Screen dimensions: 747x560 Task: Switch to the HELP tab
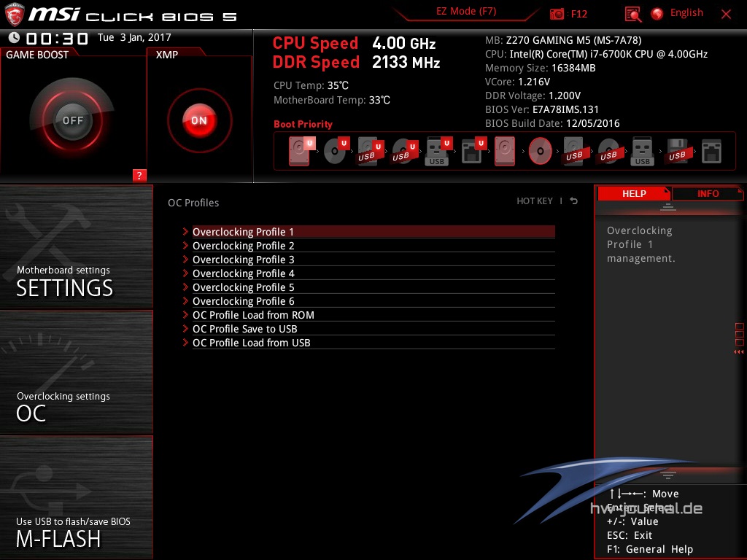pyautogui.click(x=634, y=193)
